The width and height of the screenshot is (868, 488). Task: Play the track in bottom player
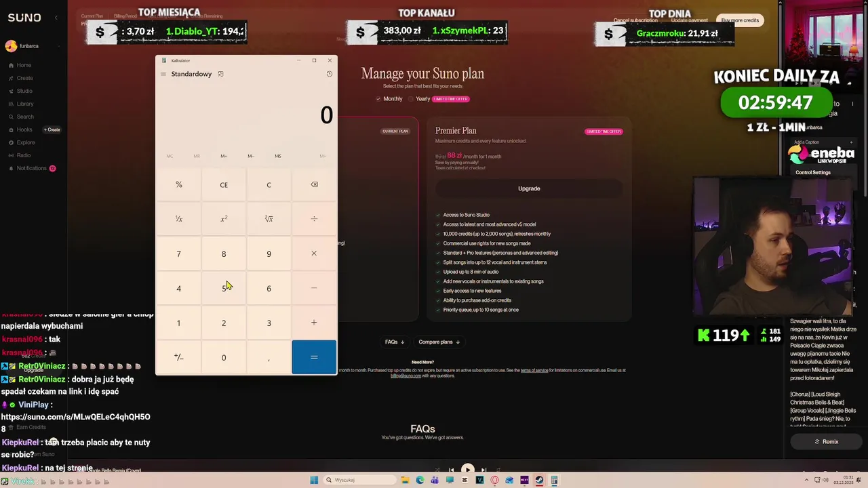467,469
